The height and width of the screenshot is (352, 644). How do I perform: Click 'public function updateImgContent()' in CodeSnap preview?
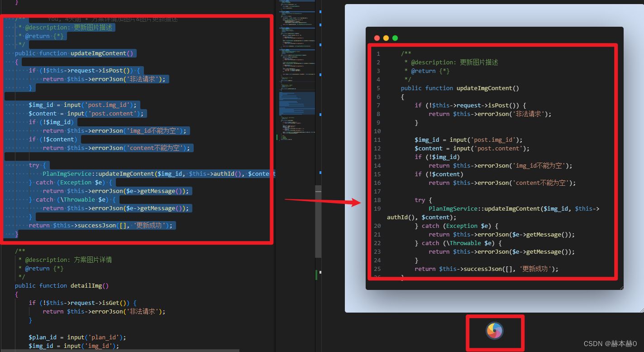[460, 88]
